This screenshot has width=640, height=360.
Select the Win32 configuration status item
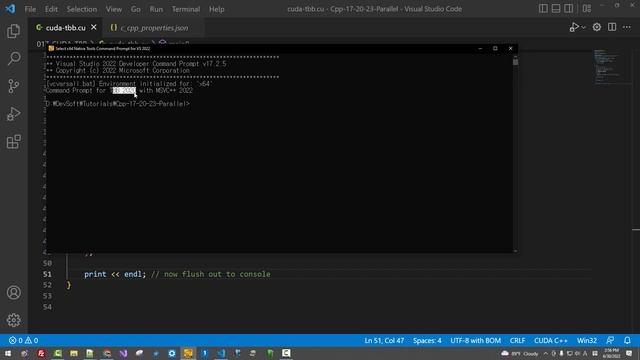point(587,340)
